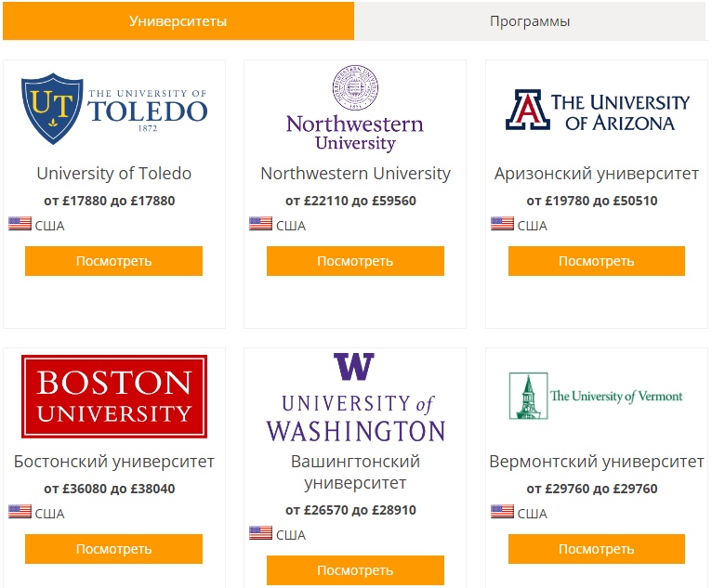Click the University of Vermont logo

[596, 396]
